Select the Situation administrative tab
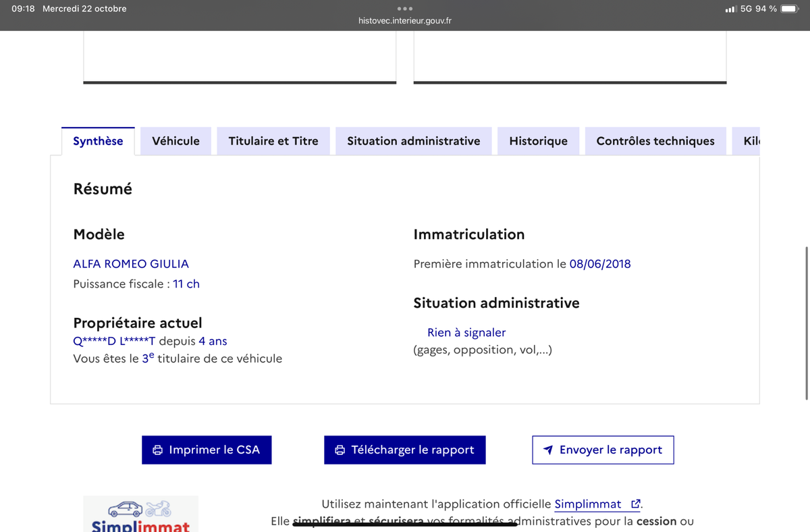The image size is (810, 532). 414,141
